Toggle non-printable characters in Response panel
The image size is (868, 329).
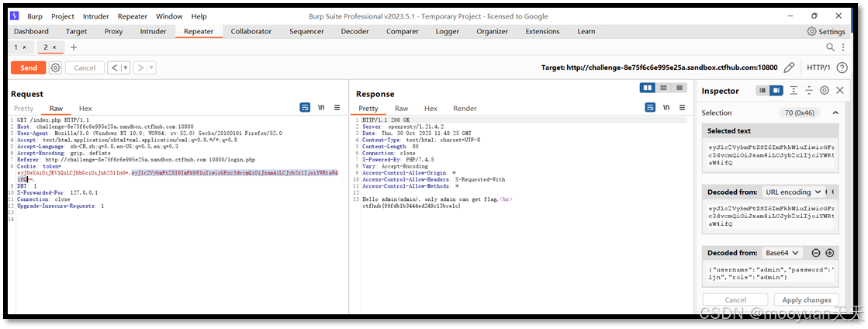point(666,107)
